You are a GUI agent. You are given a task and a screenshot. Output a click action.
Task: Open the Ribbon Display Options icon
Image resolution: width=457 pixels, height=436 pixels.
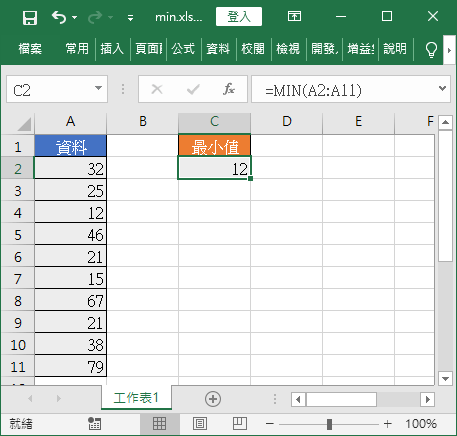(x=294, y=16)
